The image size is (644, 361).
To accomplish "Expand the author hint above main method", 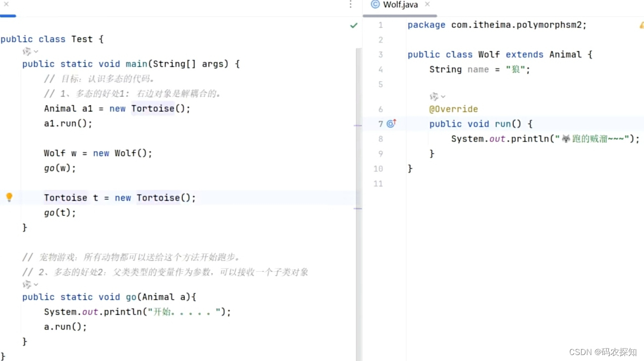I will 30,51.
